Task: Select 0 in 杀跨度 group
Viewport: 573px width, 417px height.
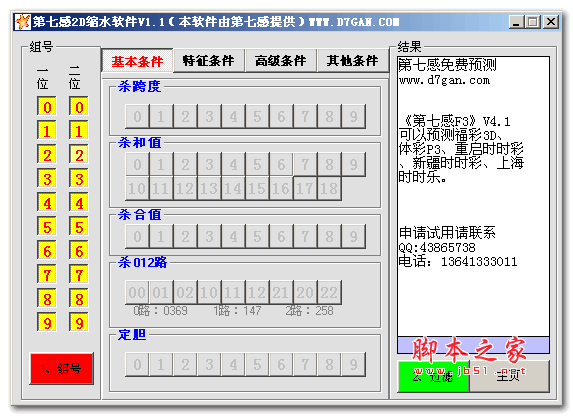Action: pos(137,117)
